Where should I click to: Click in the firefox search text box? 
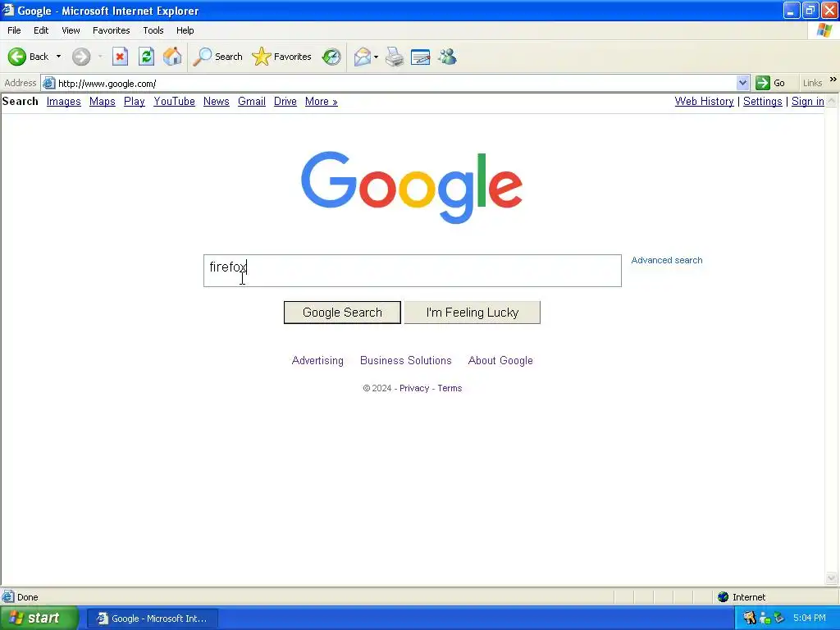pos(413,271)
